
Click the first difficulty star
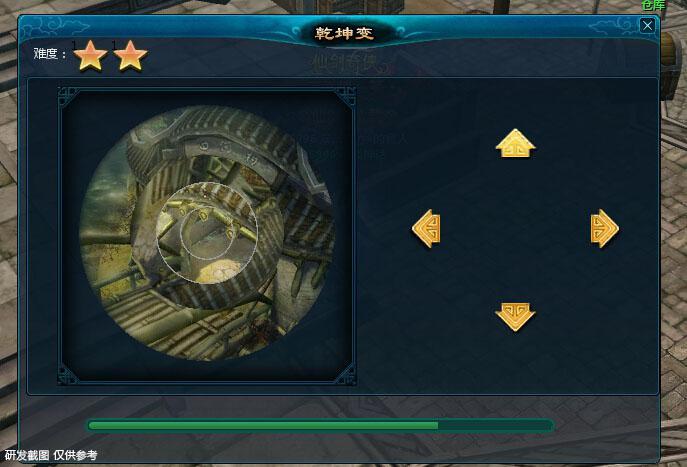click(90, 56)
